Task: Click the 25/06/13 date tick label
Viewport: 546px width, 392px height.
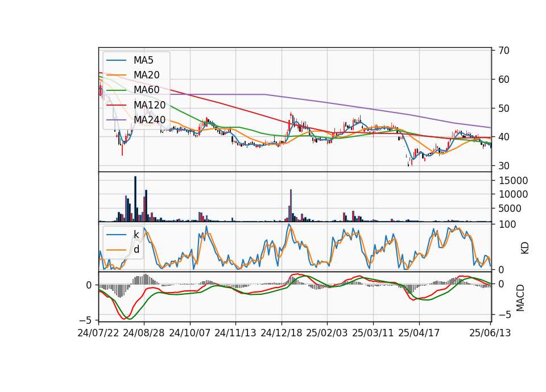Action: point(490,333)
